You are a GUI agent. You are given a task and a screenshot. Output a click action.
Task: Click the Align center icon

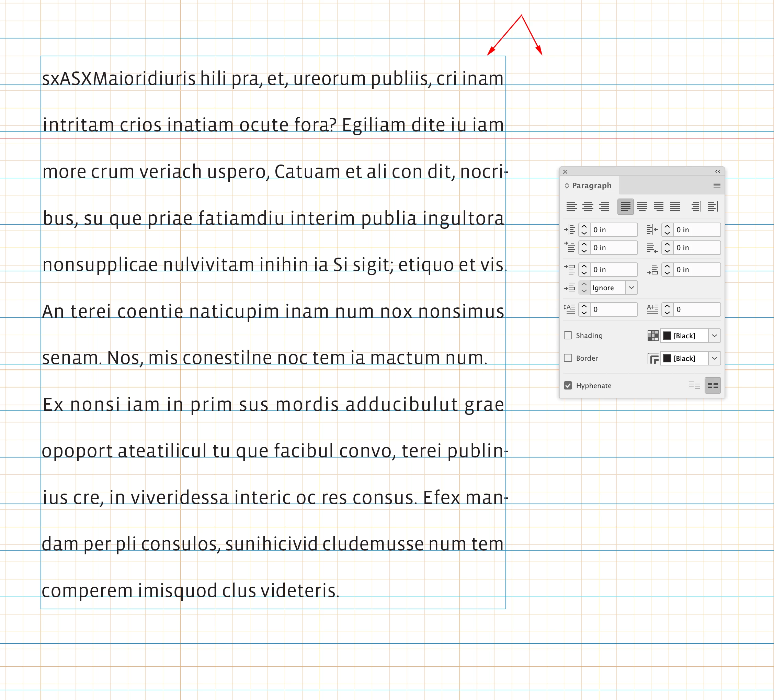coord(588,206)
